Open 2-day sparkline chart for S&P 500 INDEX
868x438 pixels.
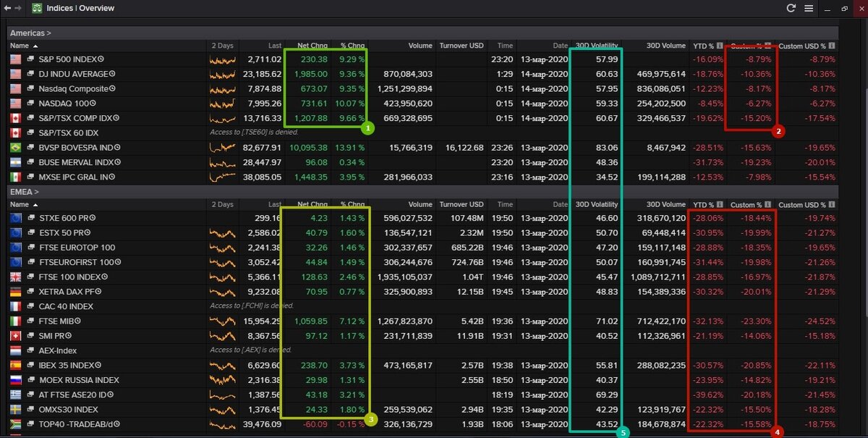click(222, 59)
